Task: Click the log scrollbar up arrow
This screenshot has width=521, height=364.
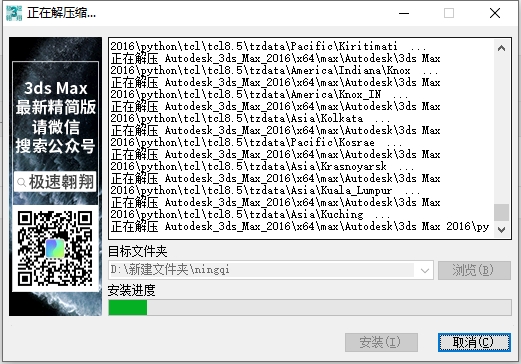Action: 501,49
